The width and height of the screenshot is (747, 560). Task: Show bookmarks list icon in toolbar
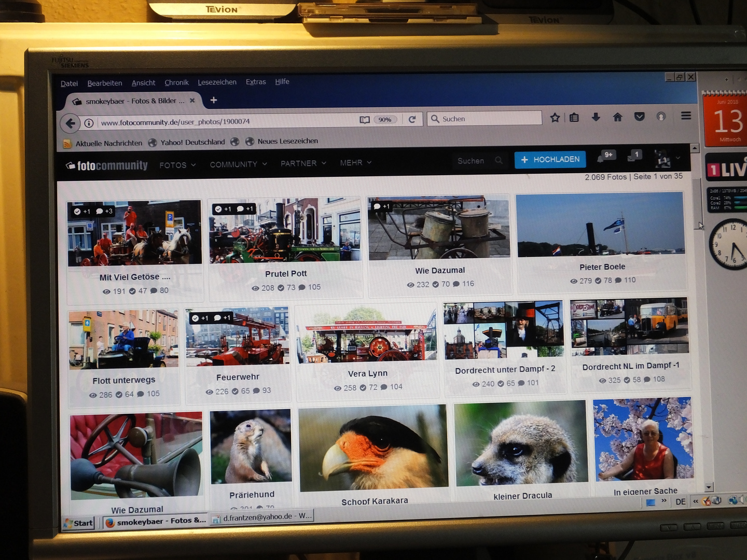click(x=574, y=118)
